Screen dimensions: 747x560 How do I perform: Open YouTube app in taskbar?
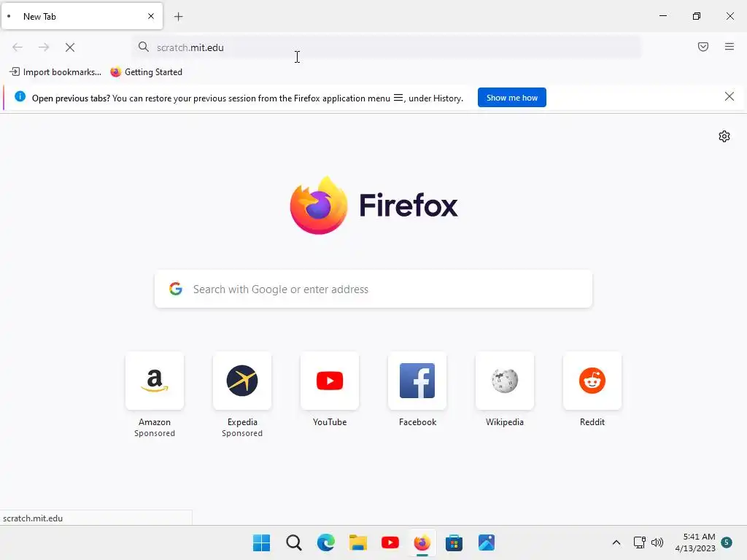(x=390, y=542)
